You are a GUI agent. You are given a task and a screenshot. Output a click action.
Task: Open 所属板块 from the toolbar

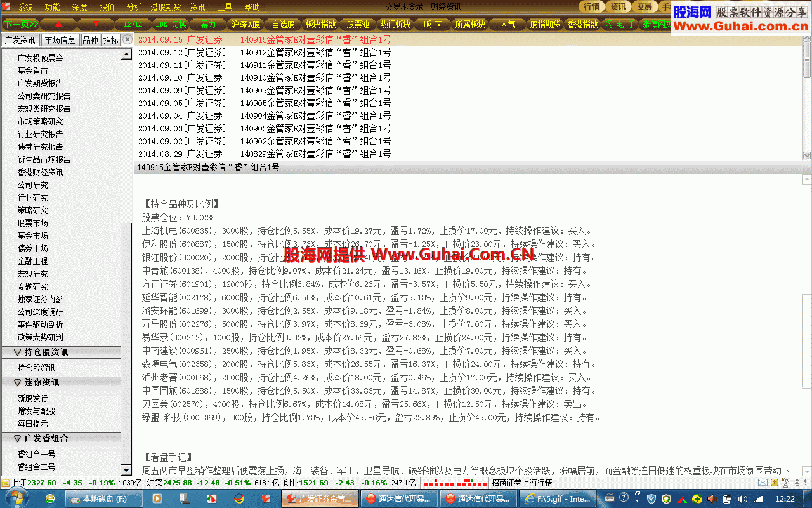pos(470,24)
